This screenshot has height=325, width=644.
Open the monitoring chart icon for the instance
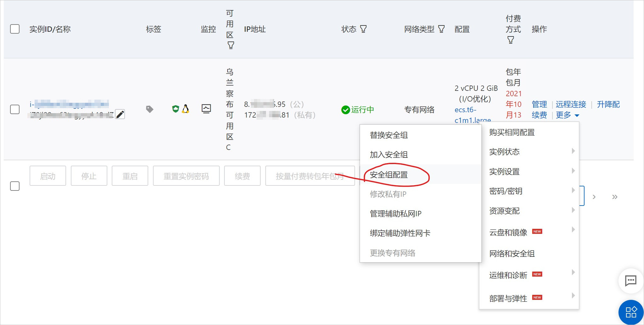(x=206, y=109)
